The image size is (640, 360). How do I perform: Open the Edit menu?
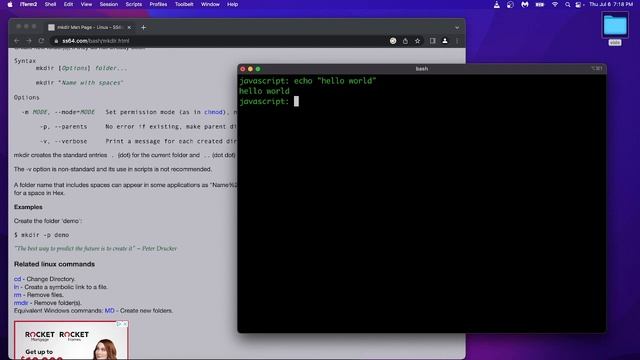[68, 4]
